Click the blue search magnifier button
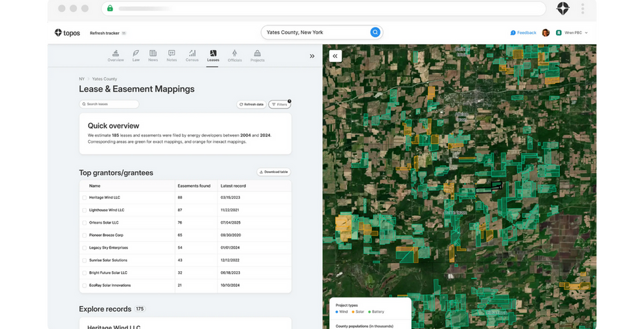 (375, 32)
